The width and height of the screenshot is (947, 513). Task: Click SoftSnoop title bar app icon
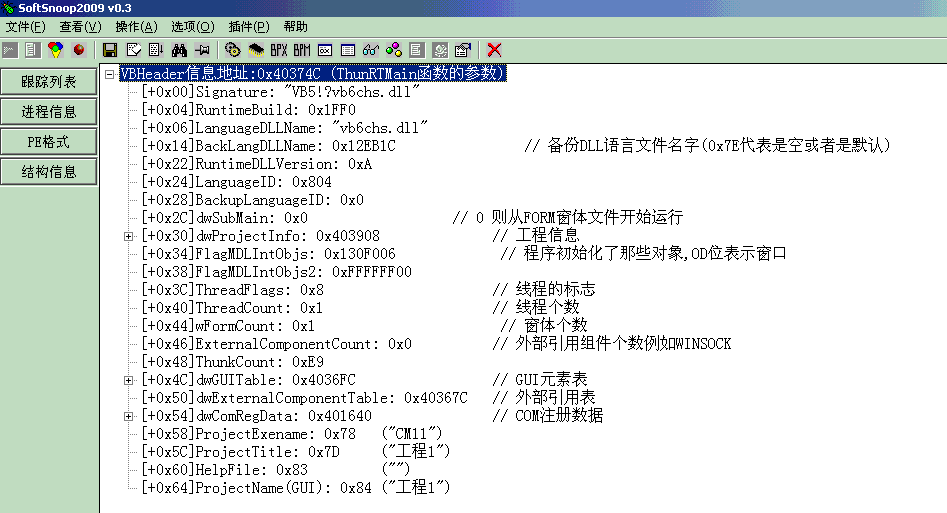(8, 8)
